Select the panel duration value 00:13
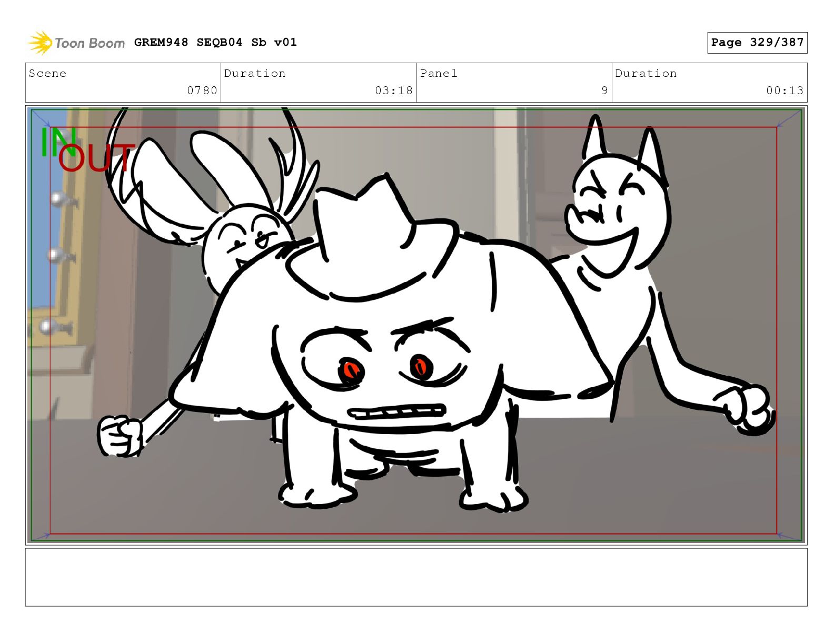This screenshot has width=834, height=644. [785, 90]
